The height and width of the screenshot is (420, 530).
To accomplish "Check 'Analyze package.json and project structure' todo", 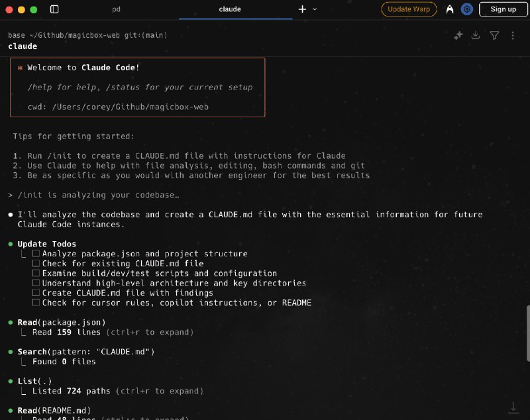I will pos(36,254).
